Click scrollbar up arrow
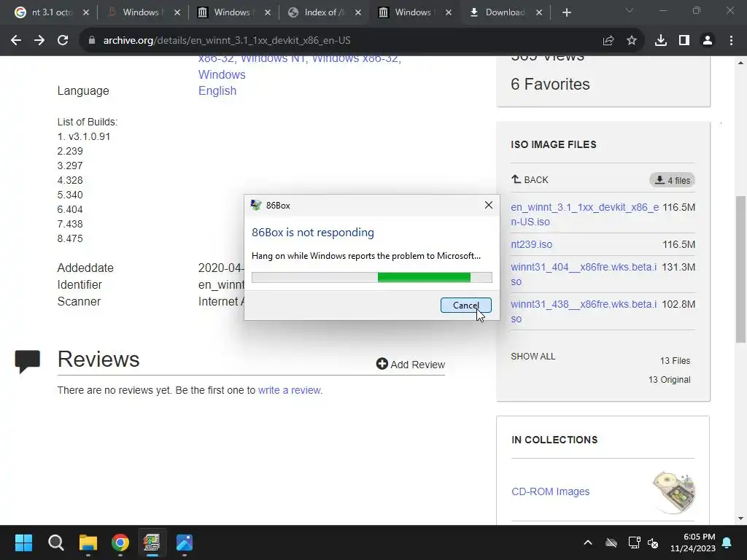This screenshot has height=560, width=747. [740, 63]
